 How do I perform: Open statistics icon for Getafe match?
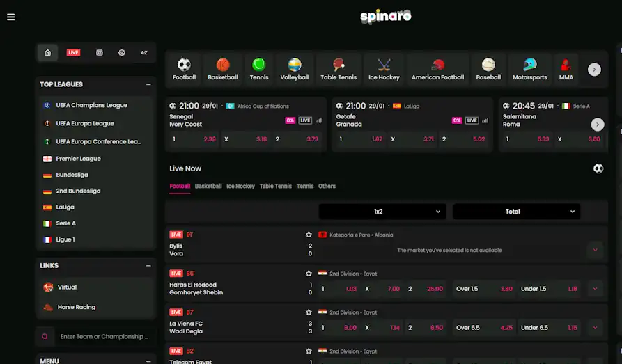coord(485,120)
